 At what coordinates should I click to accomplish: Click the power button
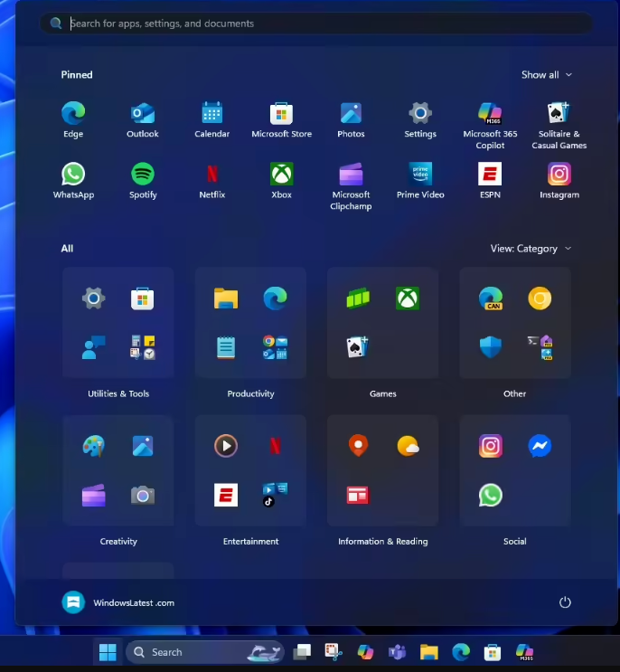(566, 602)
